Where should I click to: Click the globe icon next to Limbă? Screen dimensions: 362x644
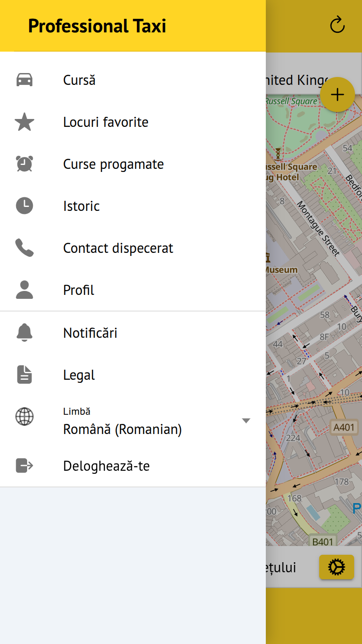[24, 416]
